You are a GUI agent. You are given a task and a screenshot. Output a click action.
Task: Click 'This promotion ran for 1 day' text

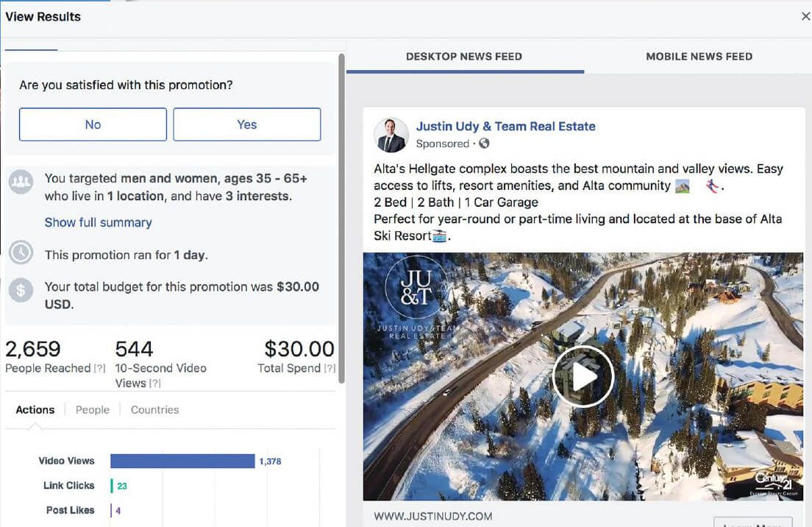point(127,255)
